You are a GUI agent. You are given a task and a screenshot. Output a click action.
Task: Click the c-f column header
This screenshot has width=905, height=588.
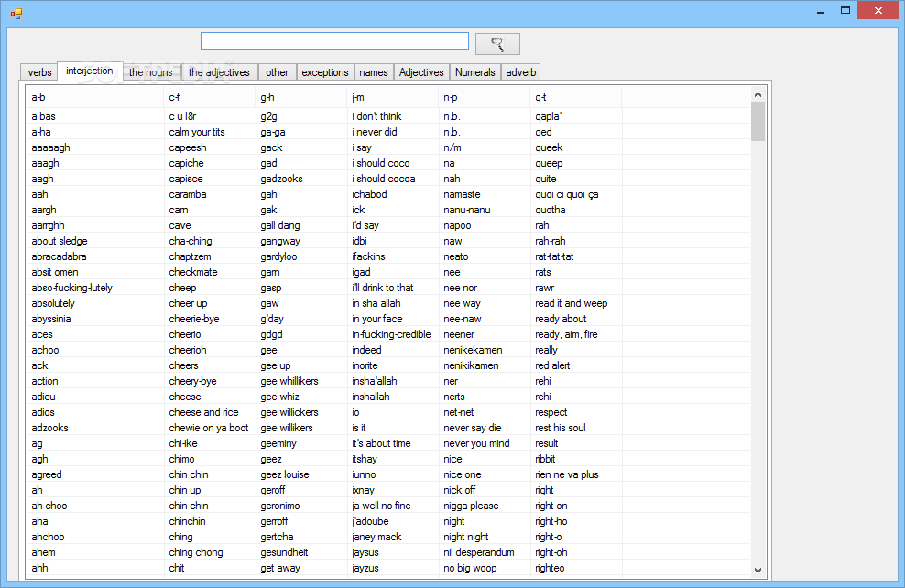point(209,97)
